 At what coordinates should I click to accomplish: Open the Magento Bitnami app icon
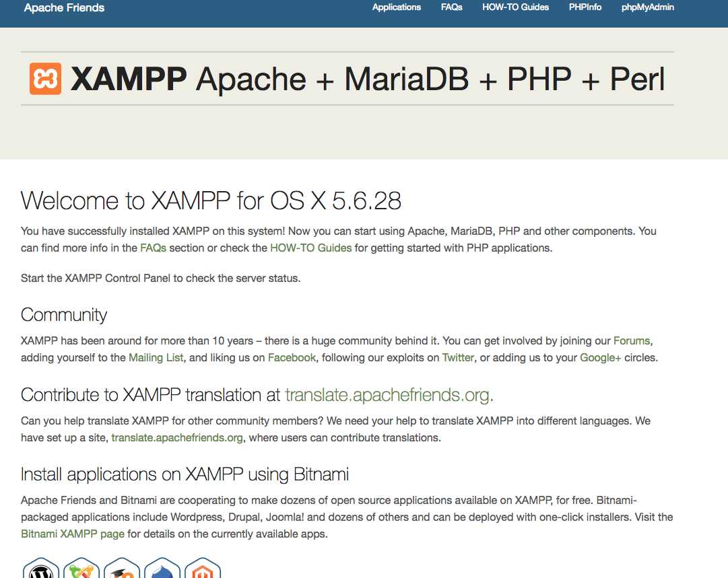203,568
